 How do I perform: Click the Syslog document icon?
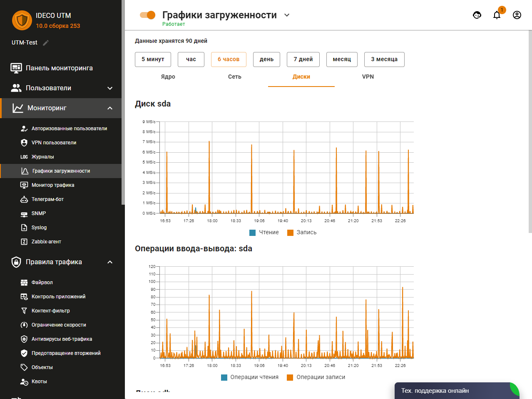[24, 228]
